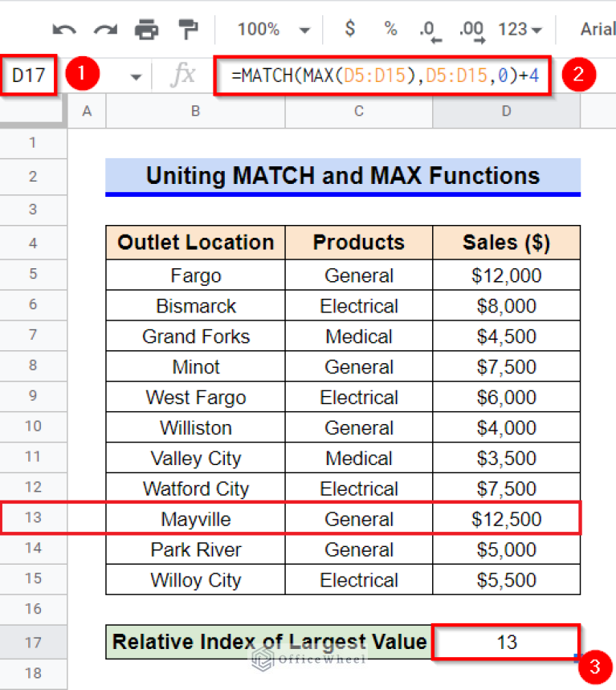
Task: Open the Print icon
Action: point(147,29)
